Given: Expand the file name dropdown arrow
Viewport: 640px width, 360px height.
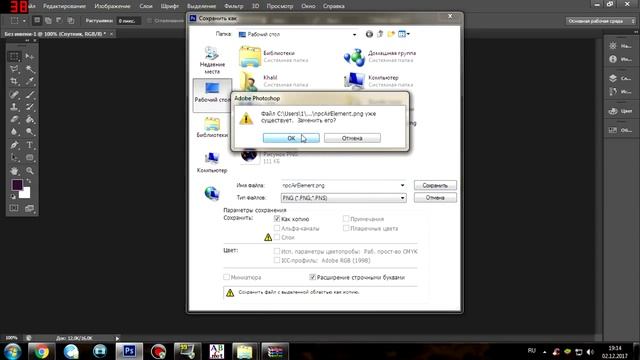Looking at the screenshot, I should [x=402, y=185].
